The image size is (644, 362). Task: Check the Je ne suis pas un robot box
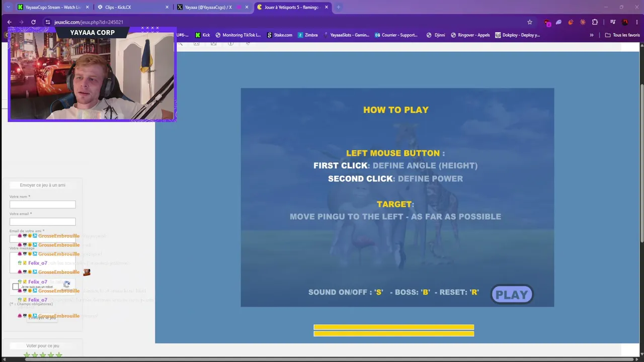[16, 287]
